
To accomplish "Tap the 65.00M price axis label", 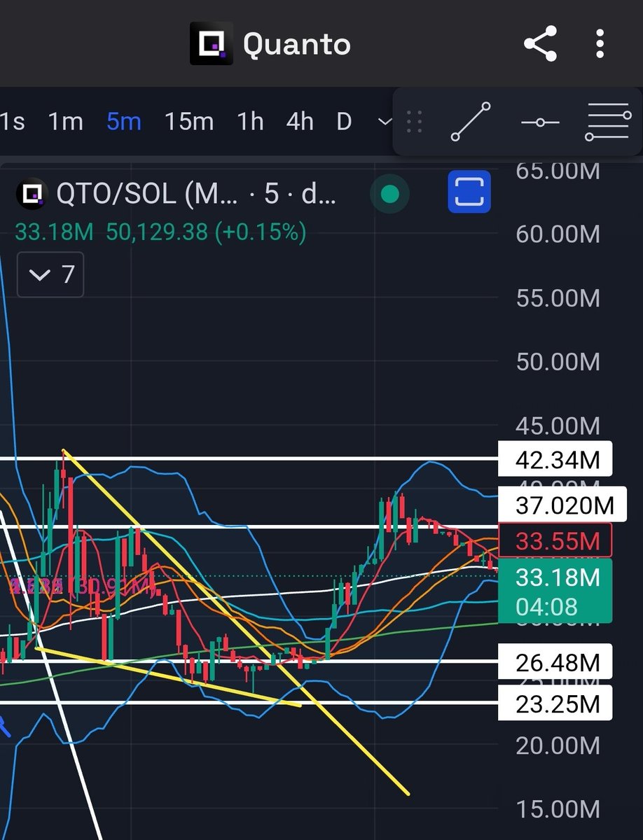I will pos(558,170).
